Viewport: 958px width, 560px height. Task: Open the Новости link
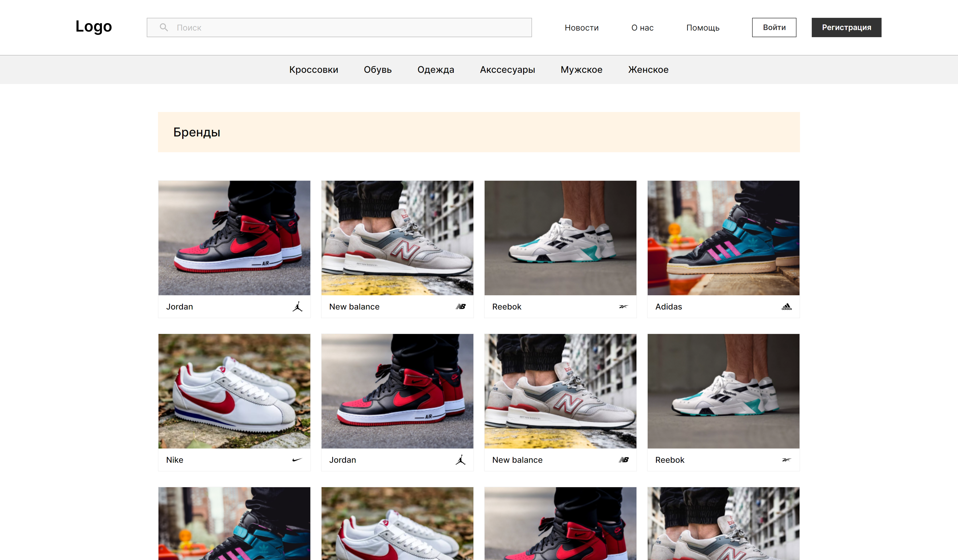click(581, 28)
